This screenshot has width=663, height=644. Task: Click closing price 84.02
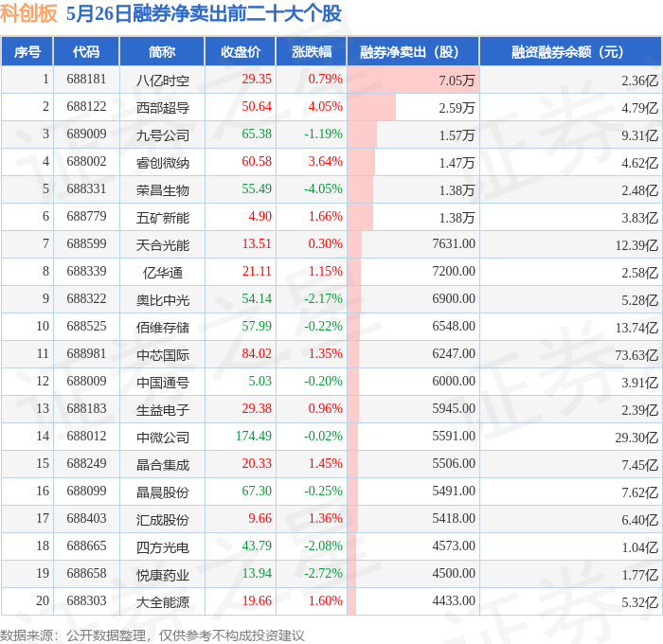tap(257, 354)
